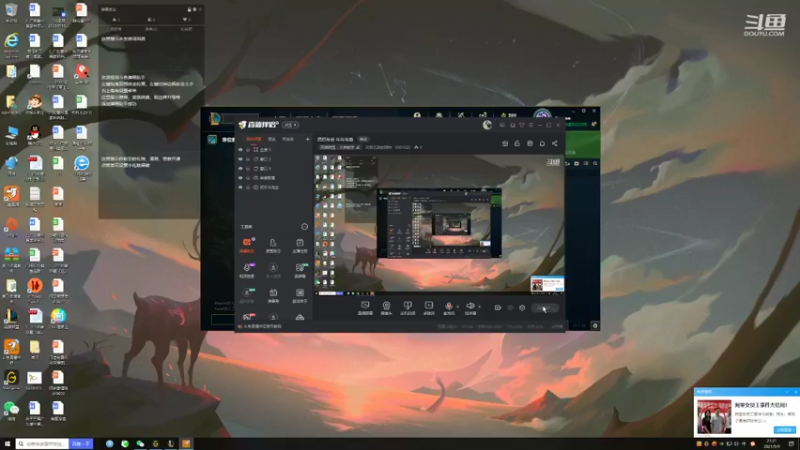Image resolution: width=800 pixels, height=450 pixels.
Task: Open the third icon above the preview's right side
Action: pyautogui.click(x=530, y=143)
